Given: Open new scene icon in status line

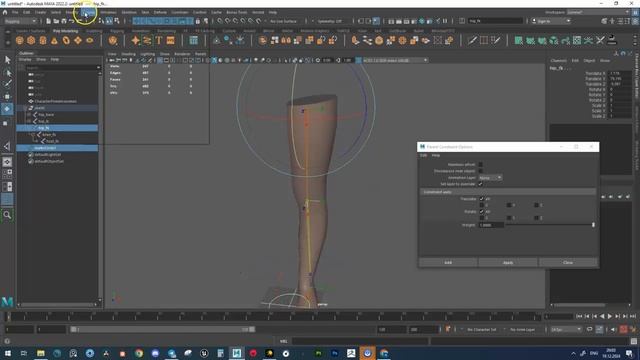Looking at the screenshot, I should [x=48, y=21].
